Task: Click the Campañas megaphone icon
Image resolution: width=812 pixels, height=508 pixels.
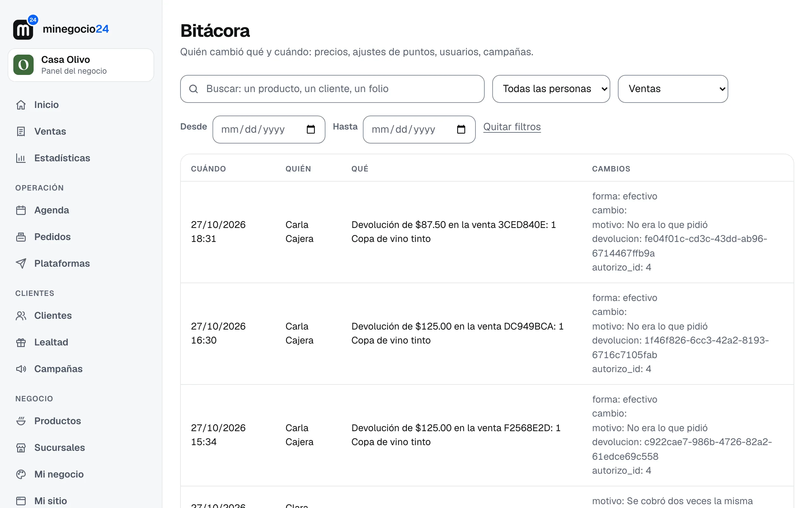Action: coord(21,369)
